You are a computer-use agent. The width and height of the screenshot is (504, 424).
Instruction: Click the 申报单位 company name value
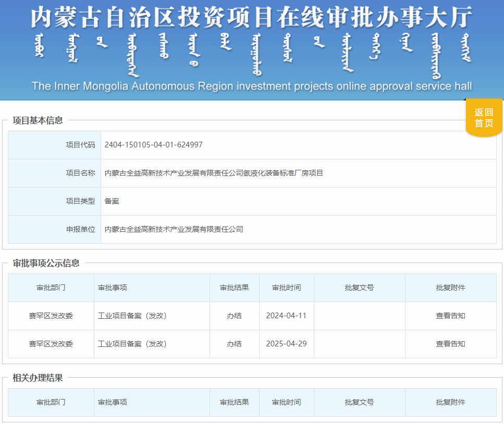tap(174, 229)
